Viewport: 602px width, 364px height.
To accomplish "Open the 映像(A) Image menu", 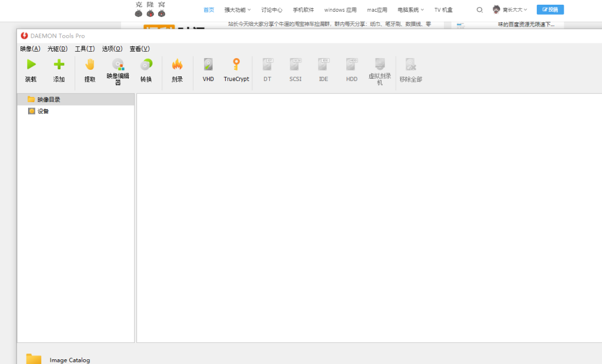I will (x=30, y=49).
